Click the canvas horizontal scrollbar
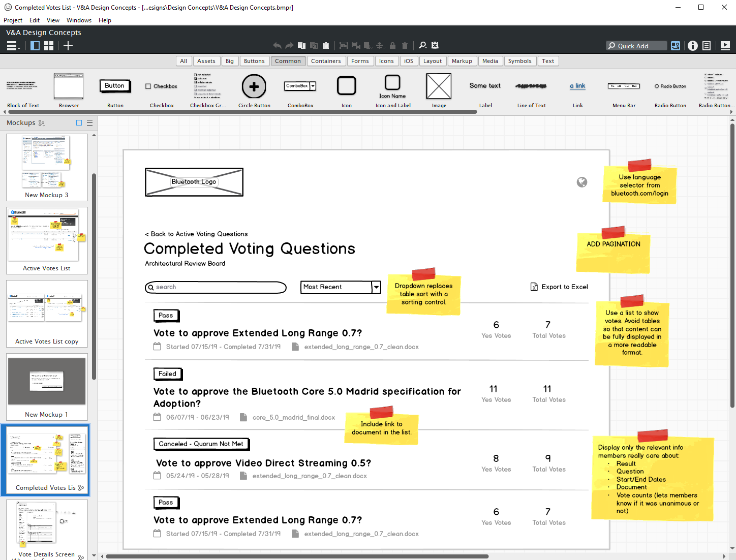736x560 pixels. click(297, 556)
